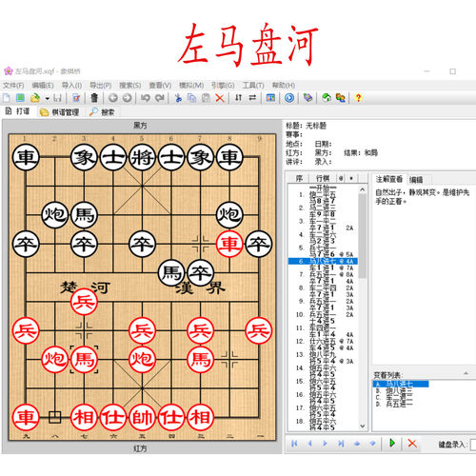Select move 12 仕六进五 in list

(323, 342)
